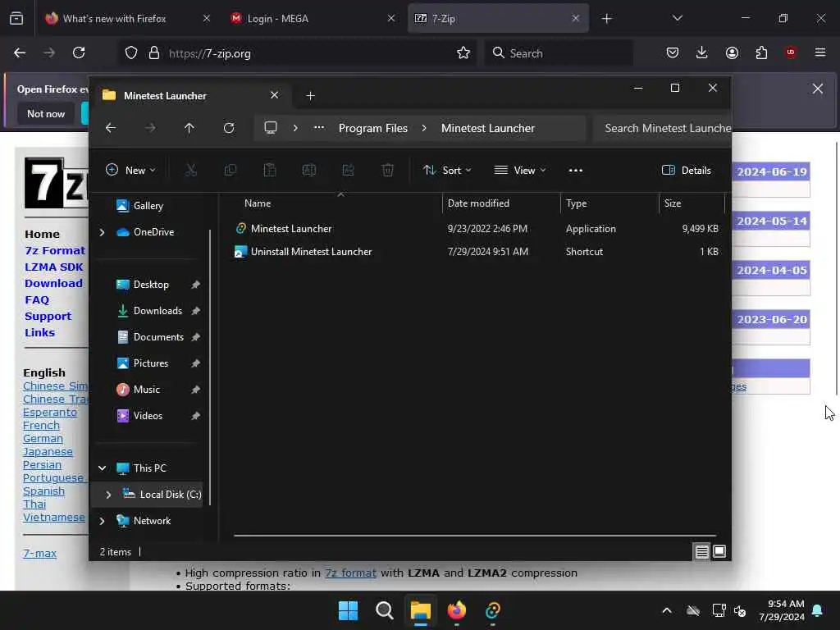Click Not now in Firefox prompt
This screenshot has height=630, width=840.
click(x=46, y=113)
